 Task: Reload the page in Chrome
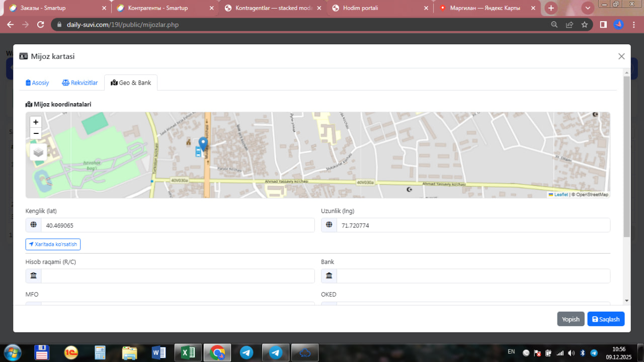pyautogui.click(x=41, y=24)
